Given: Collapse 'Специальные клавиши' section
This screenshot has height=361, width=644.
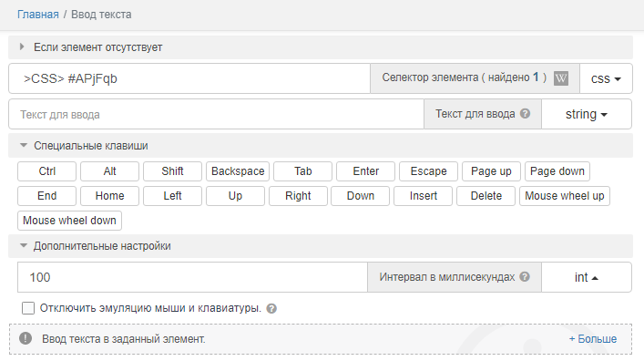Looking at the screenshot, I should pyautogui.click(x=321, y=146).
